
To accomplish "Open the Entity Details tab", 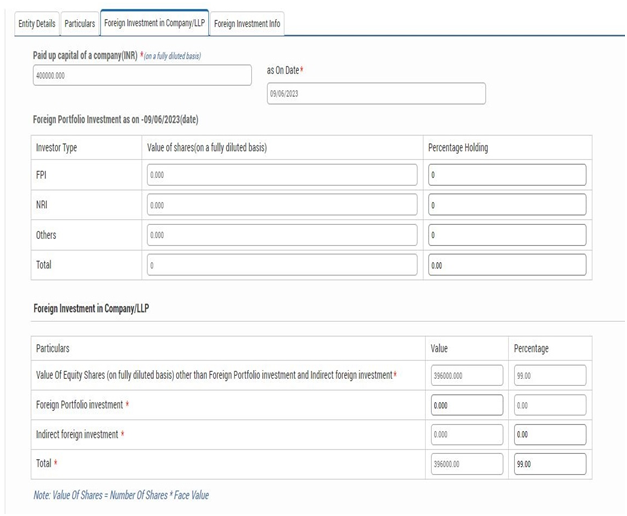I will [x=37, y=22].
